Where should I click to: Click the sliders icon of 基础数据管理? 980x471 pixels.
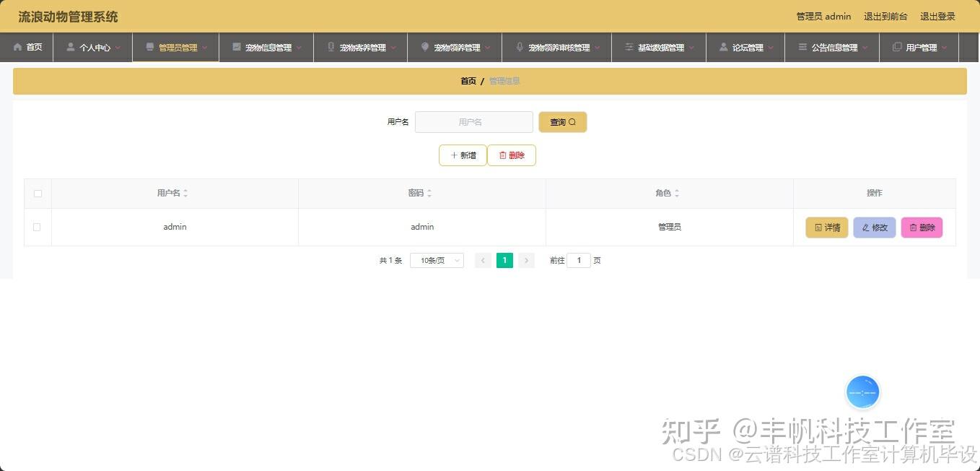point(629,47)
